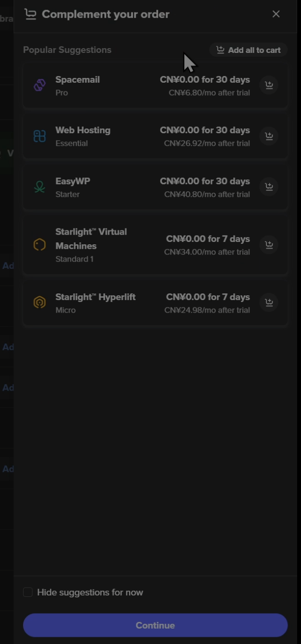
Task: Click Add all to cart button
Action: point(248,50)
